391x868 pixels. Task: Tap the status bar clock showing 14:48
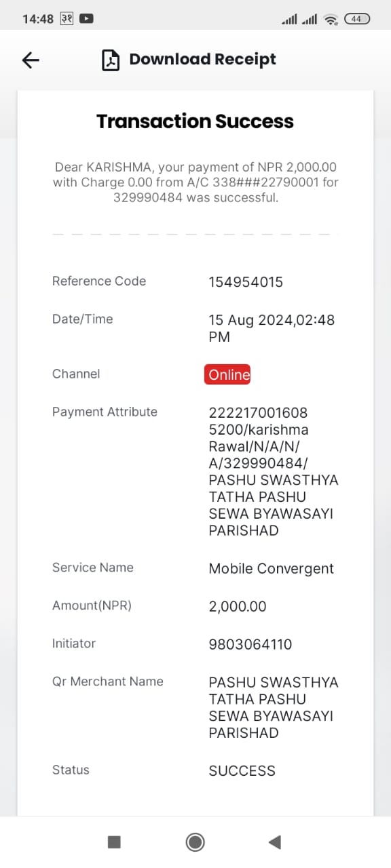tap(38, 19)
